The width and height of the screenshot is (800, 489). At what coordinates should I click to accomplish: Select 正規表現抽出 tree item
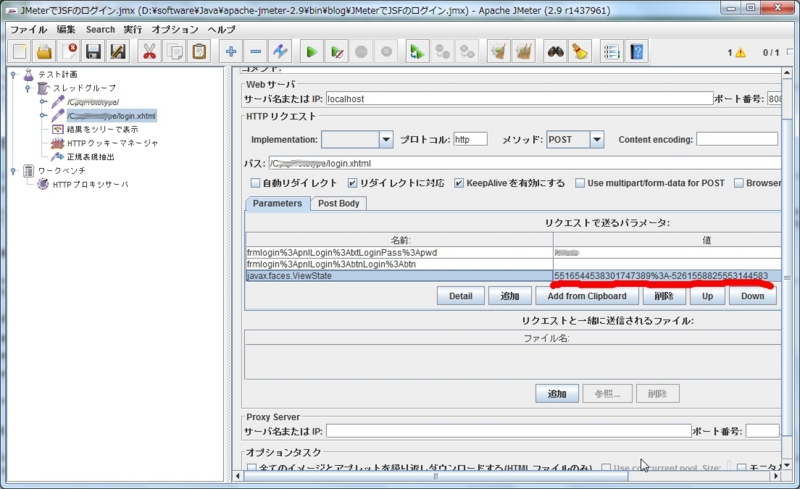pyautogui.click(x=90, y=157)
